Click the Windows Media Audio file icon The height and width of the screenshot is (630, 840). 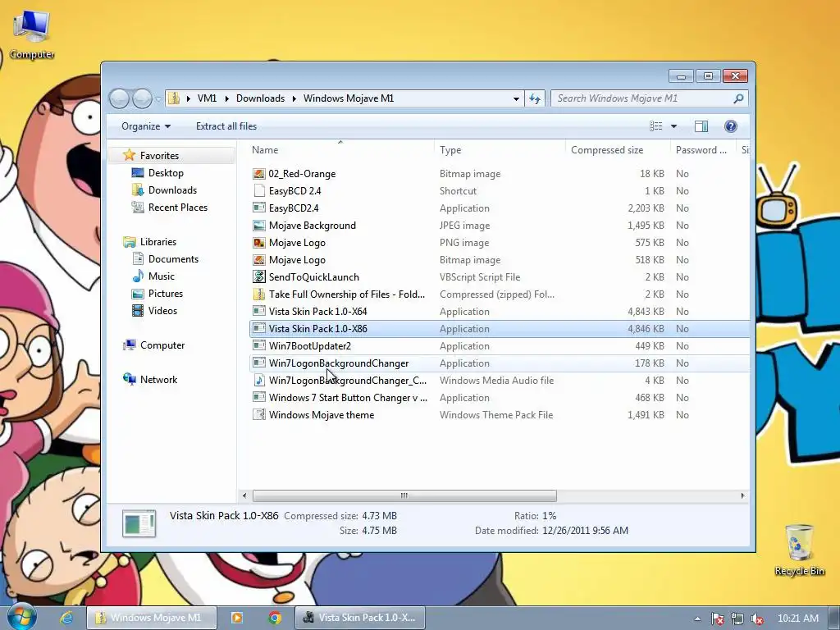[259, 381]
